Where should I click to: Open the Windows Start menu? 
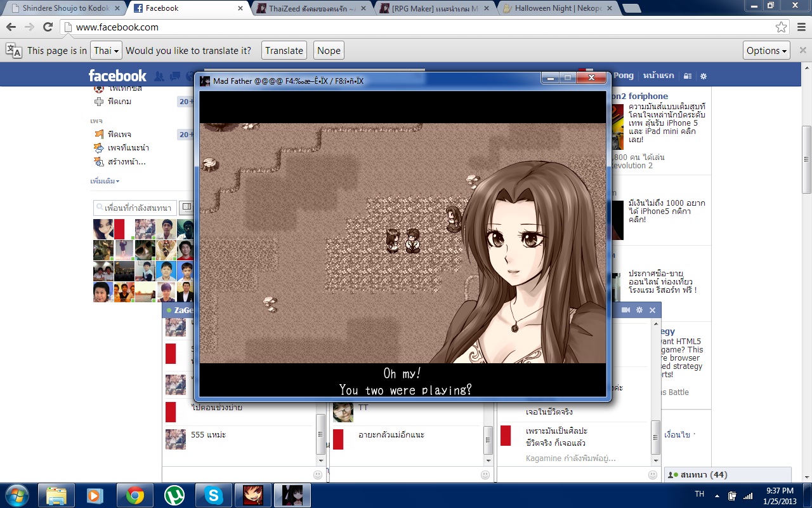point(16,495)
